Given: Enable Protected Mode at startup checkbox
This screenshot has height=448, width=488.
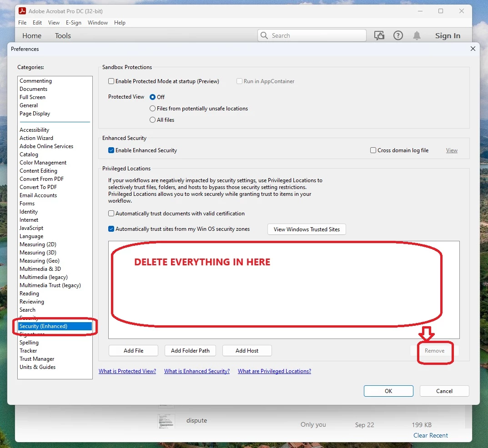Looking at the screenshot, I should point(111,81).
